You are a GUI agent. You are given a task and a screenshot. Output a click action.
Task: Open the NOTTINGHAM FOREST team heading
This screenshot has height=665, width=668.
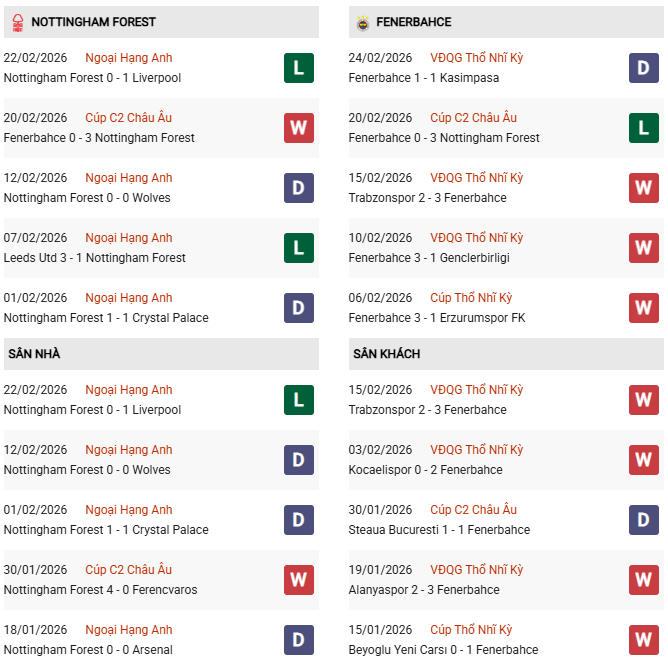[93, 22]
